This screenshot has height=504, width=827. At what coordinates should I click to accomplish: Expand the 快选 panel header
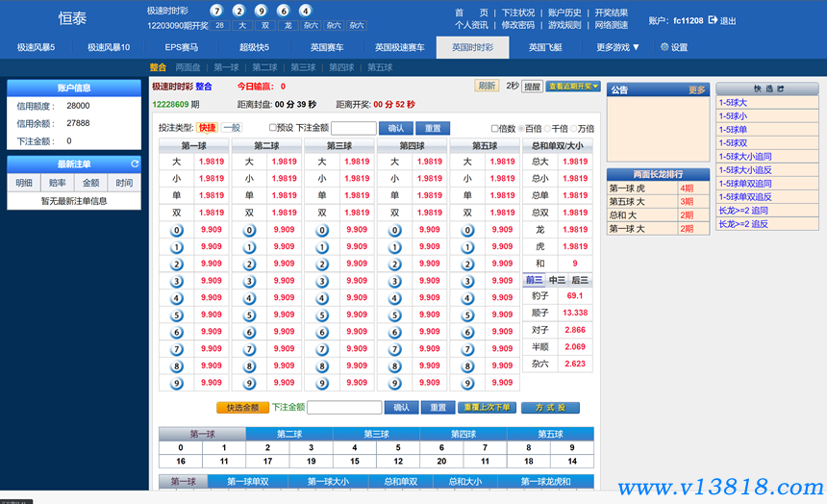(x=768, y=88)
